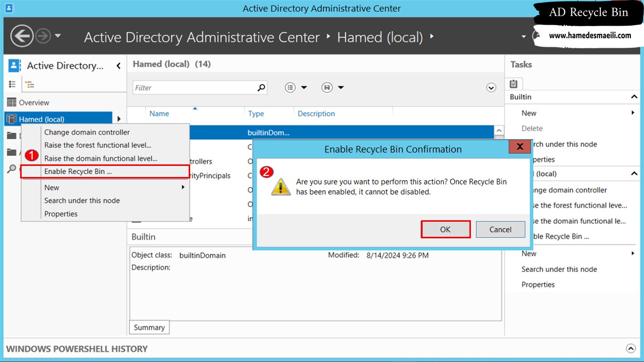Click the Delete task under Builtin
644x362 pixels.
coord(532,129)
